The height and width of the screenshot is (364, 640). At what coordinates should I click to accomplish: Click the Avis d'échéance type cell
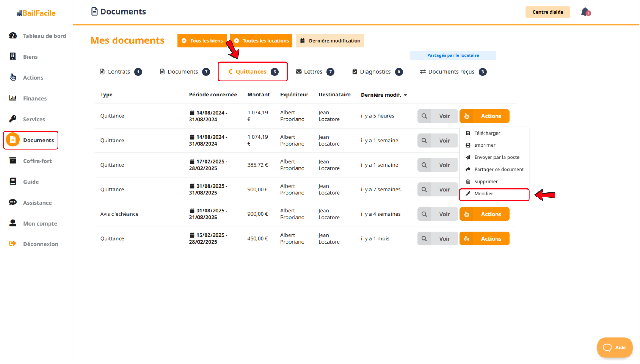pos(119,214)
